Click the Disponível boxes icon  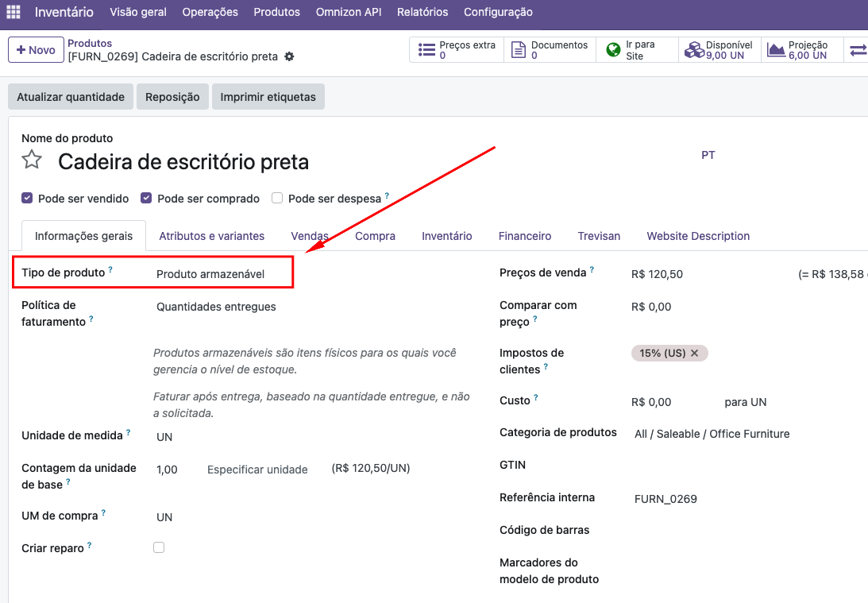point(694,50)
